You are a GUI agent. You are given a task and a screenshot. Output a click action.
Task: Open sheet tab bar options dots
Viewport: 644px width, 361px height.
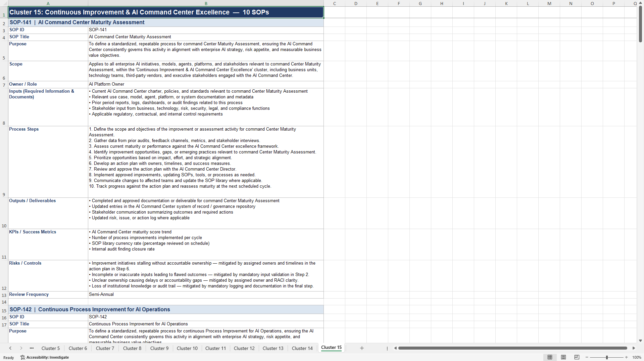(x=387, y=349)
